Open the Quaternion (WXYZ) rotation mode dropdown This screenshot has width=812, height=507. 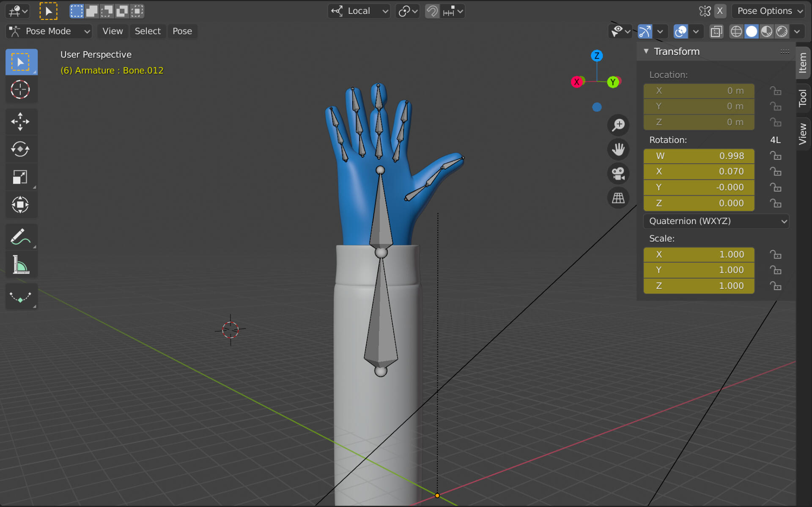[x=716, y=221]
